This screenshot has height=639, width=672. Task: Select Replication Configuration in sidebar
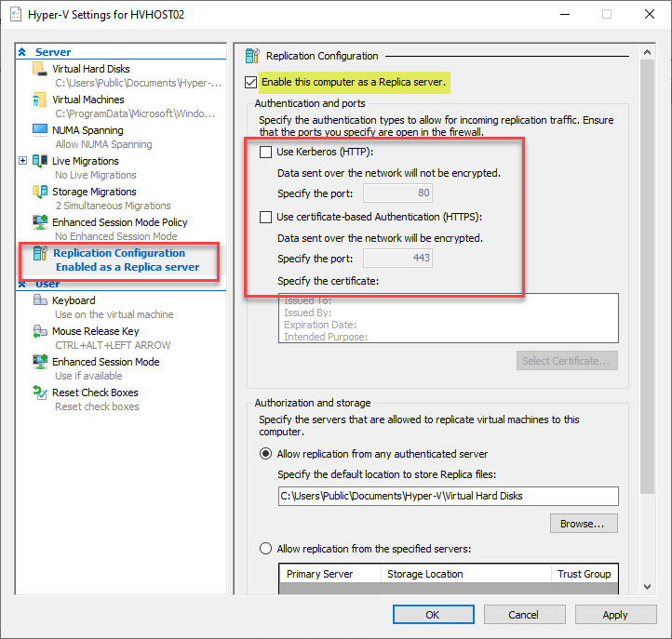(119, 253)
